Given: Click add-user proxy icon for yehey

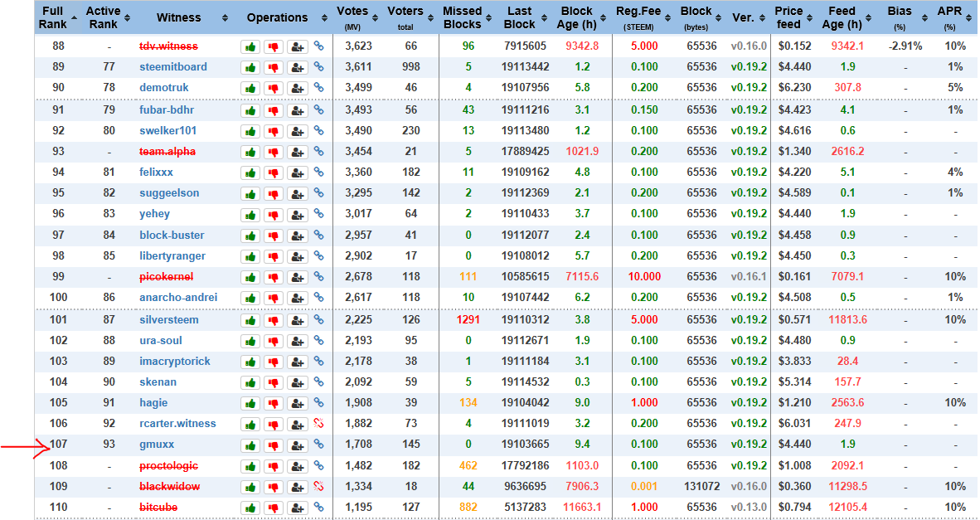Looking at the screenshot, I should coord(298,214).
